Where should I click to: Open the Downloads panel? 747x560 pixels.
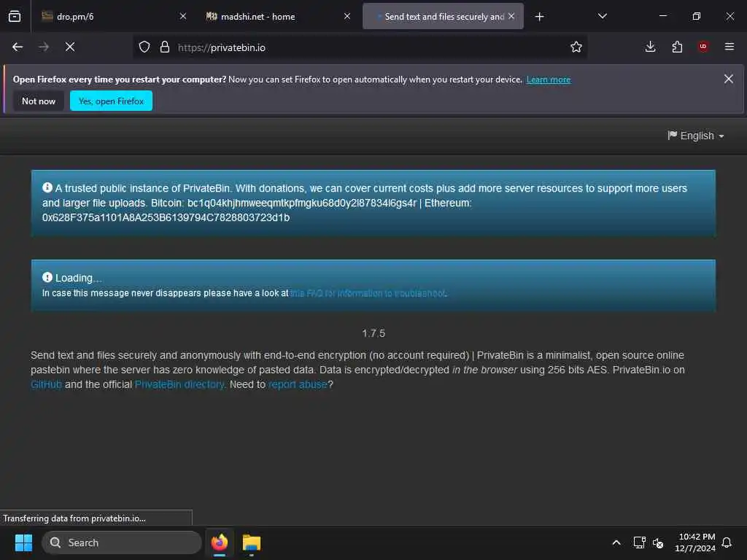[x=650, y=47]
